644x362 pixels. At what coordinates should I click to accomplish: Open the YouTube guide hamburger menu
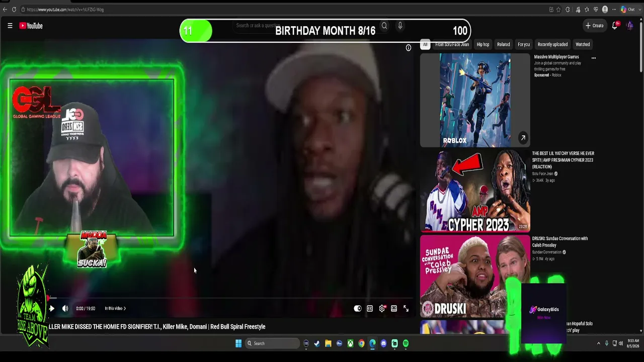pos(10,26)
